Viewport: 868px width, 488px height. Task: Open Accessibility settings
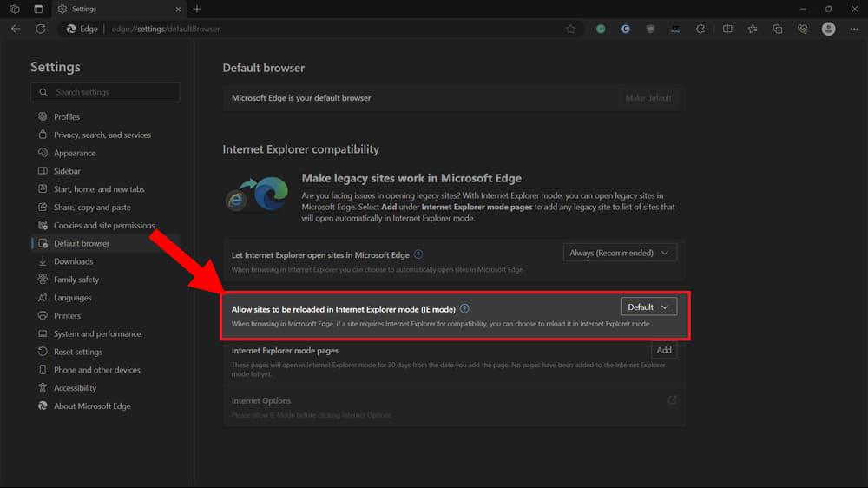pyautogui.click(x=75, y=388)
